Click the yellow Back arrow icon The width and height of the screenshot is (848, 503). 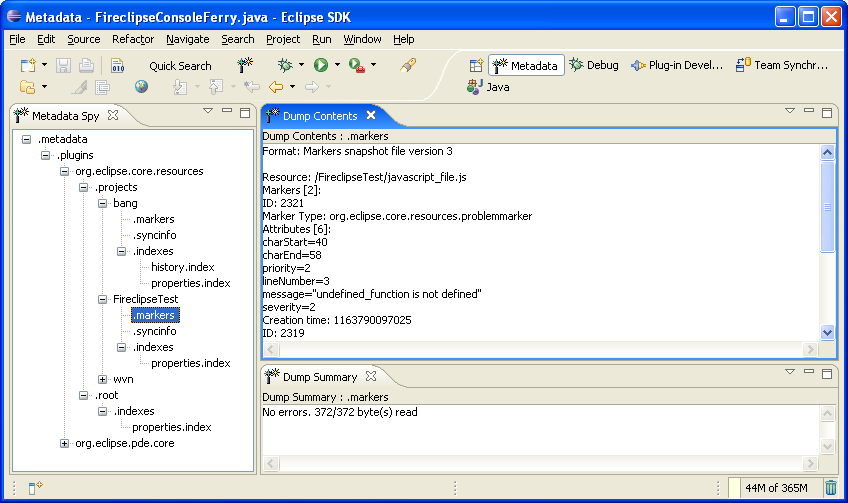[276, 87]
